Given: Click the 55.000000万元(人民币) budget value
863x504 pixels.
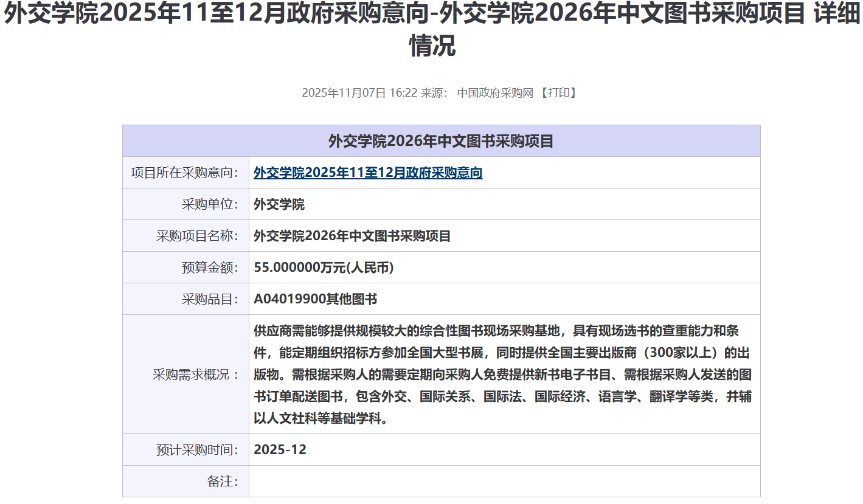Looking at the screenshot, I should (324, 268).
